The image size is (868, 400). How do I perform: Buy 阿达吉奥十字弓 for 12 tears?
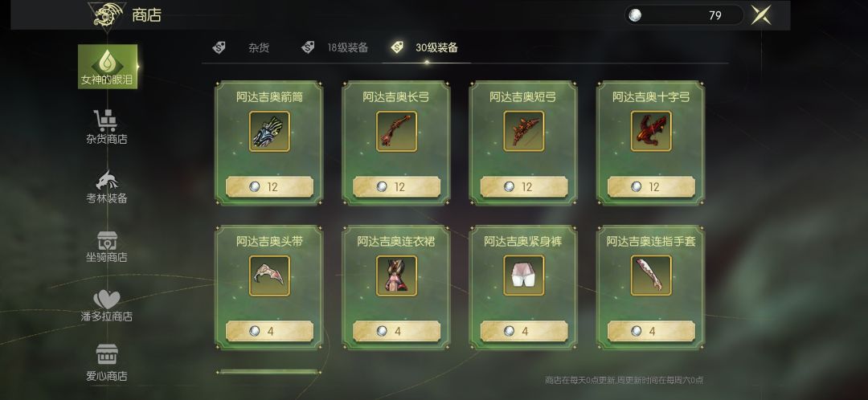(651, 187)
